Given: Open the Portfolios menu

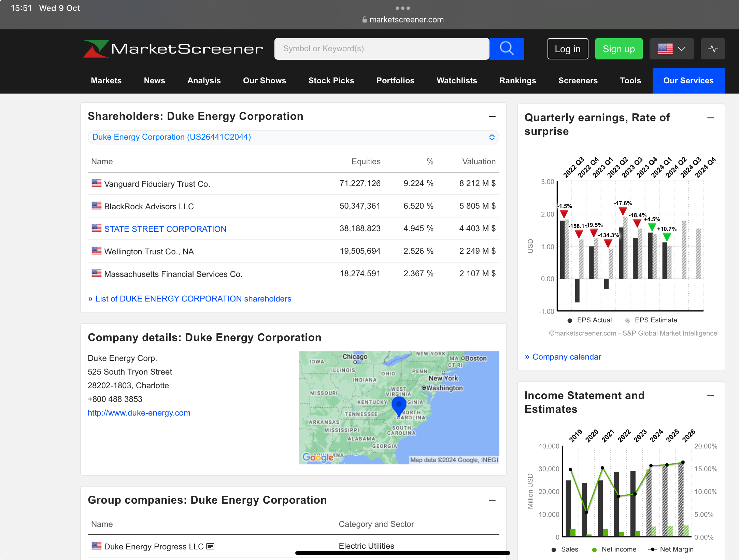Looking at the screenshot, I should (x=395, y=81).
